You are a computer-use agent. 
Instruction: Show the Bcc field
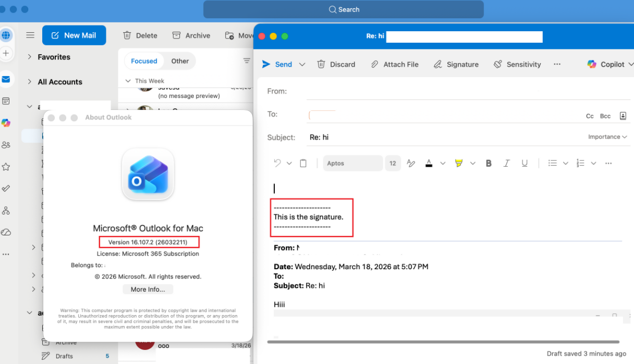[x=605, y=116]
